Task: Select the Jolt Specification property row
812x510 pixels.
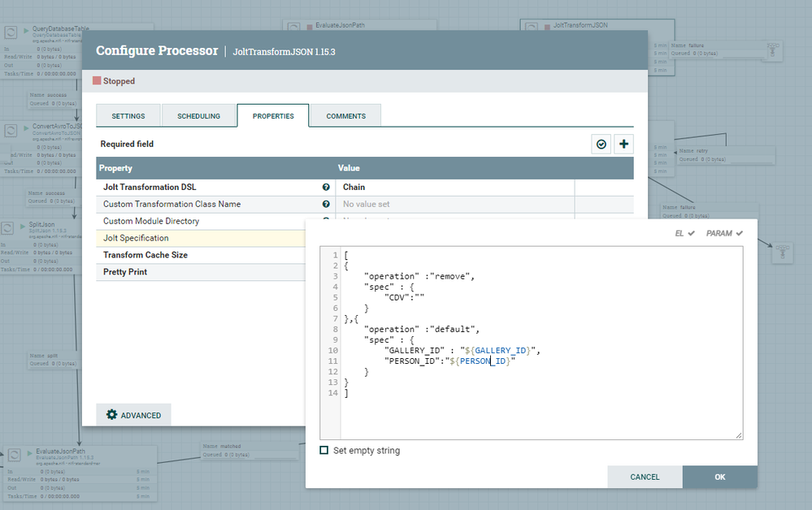Action: [201, 238]
